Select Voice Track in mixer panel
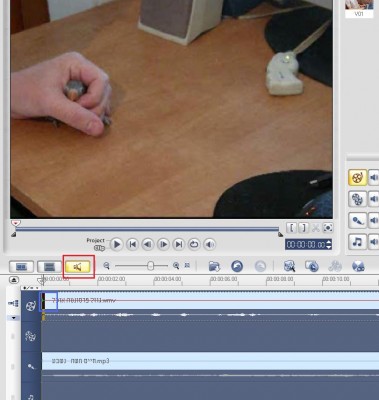Viewport: 379px width, 400px height. (x=357, y=220)
